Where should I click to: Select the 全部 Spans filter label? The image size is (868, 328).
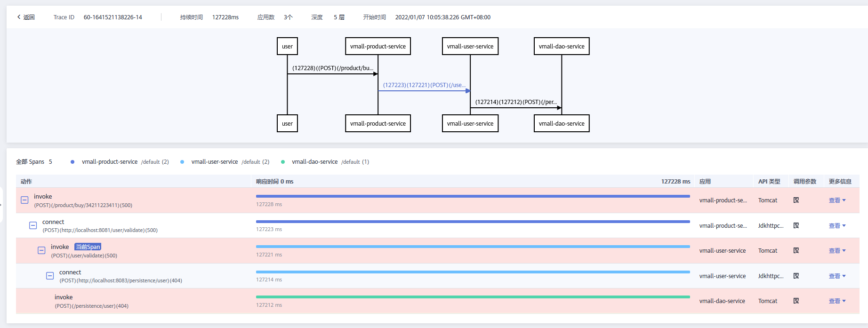[30, 162]
